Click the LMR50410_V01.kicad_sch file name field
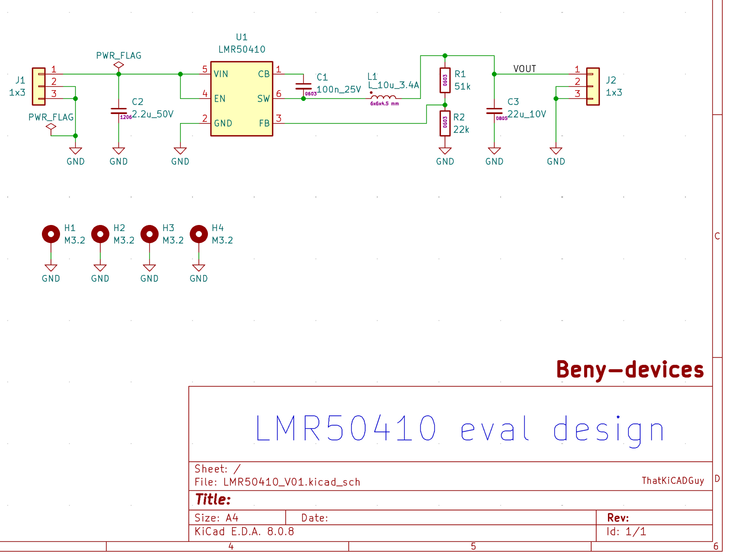The image size is (729, 560). coord(292,482)
